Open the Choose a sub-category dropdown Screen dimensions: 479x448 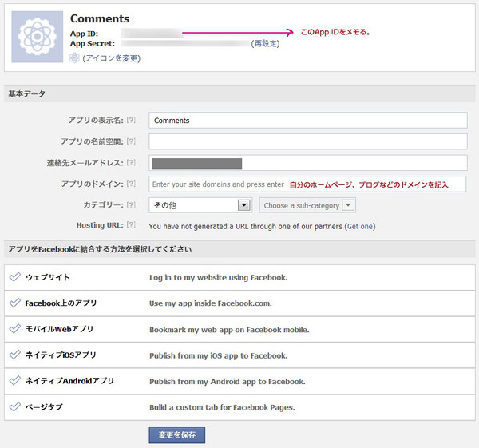point(307,205)
